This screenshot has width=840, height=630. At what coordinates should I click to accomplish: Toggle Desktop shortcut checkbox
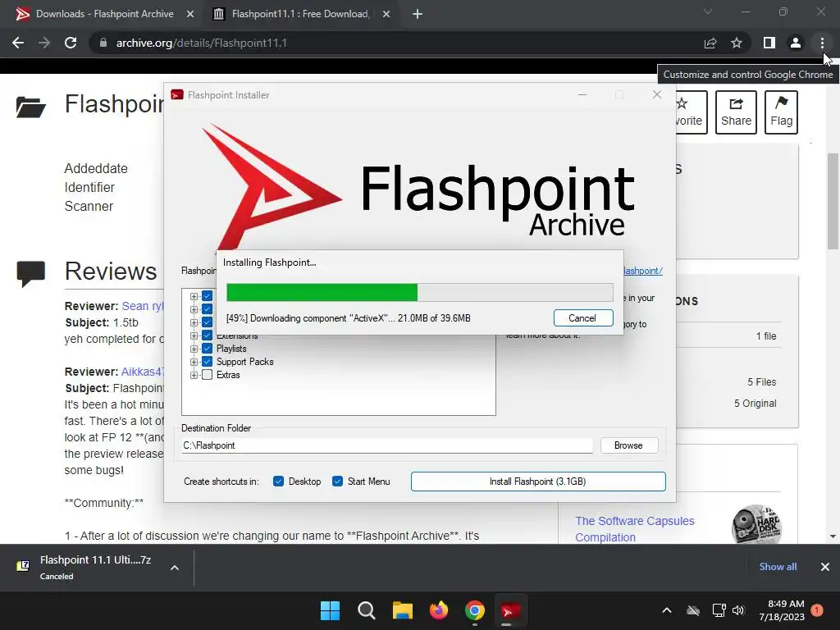coord(278,482)
